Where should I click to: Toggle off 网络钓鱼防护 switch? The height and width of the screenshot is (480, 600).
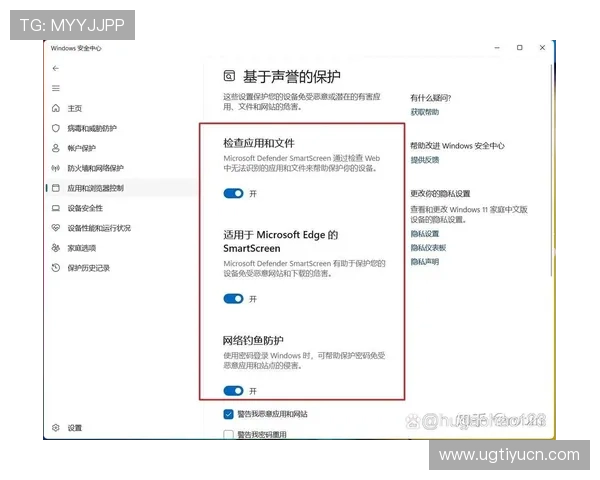tap(233, 391)
